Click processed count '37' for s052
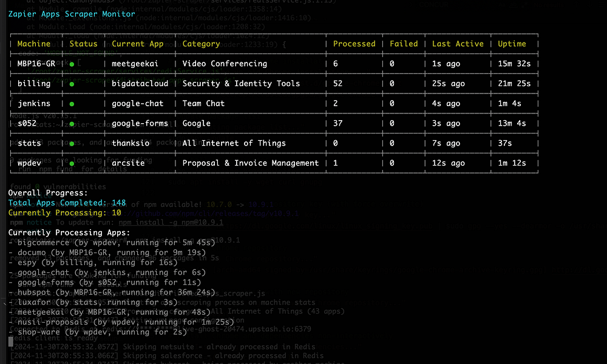607x364 pixels. [x=337, y=123]
